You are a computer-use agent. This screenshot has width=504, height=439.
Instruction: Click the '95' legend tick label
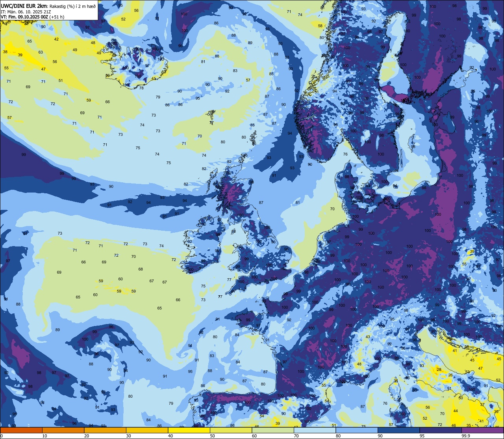[x=422, y=436]
